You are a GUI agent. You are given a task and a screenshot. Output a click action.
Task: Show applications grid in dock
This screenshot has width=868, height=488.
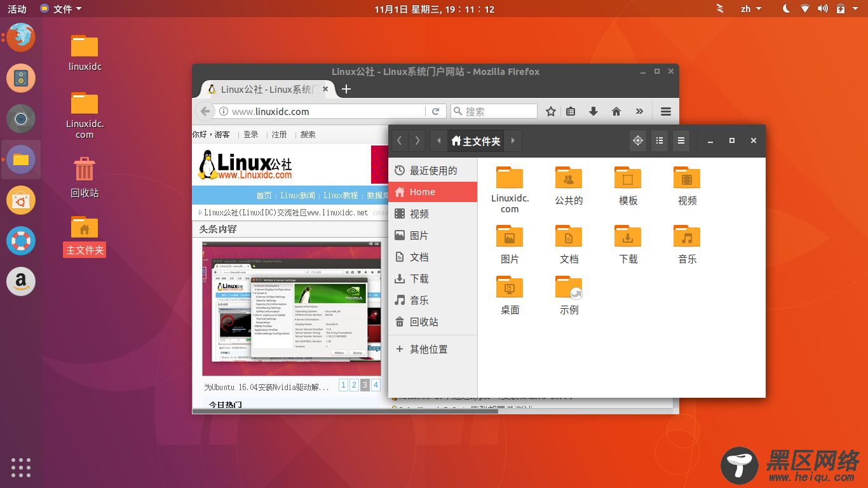point(21,467)
